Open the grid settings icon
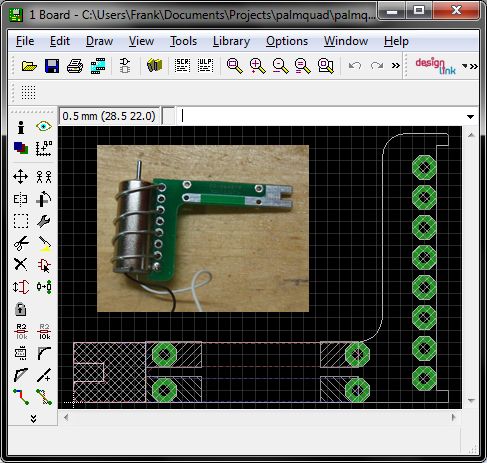Screen dimensions: 487x463 point(28,92)
